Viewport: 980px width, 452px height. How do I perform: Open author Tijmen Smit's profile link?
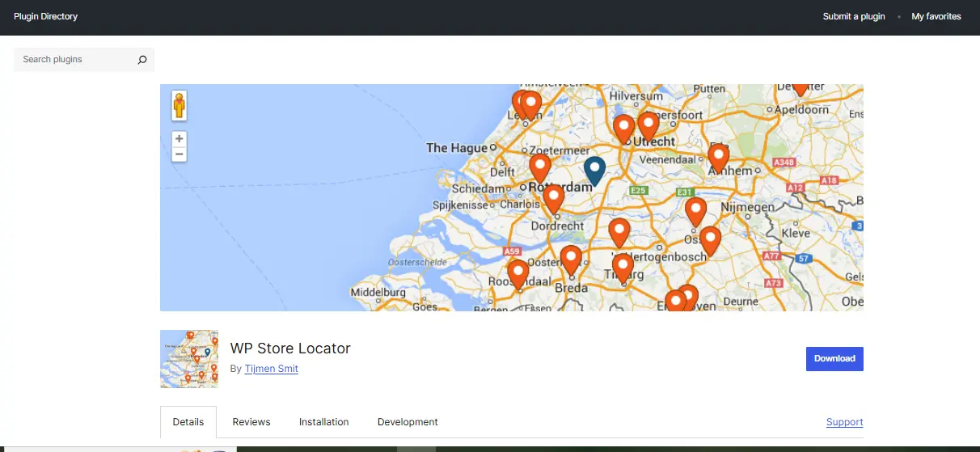tap(272, 369)
